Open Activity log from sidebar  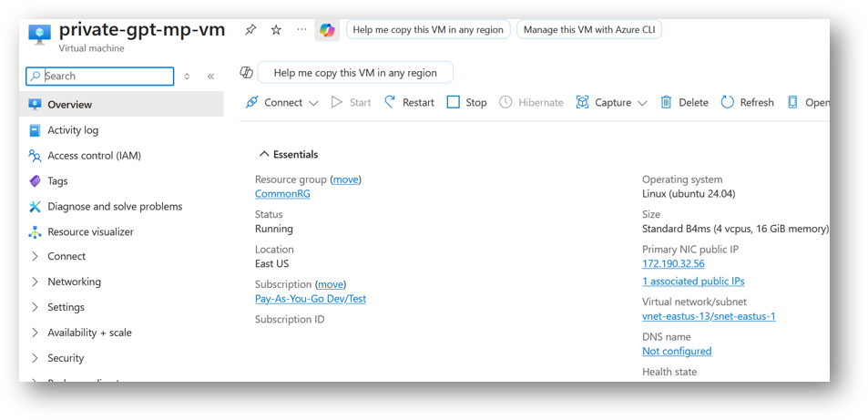tap(73, 130)
